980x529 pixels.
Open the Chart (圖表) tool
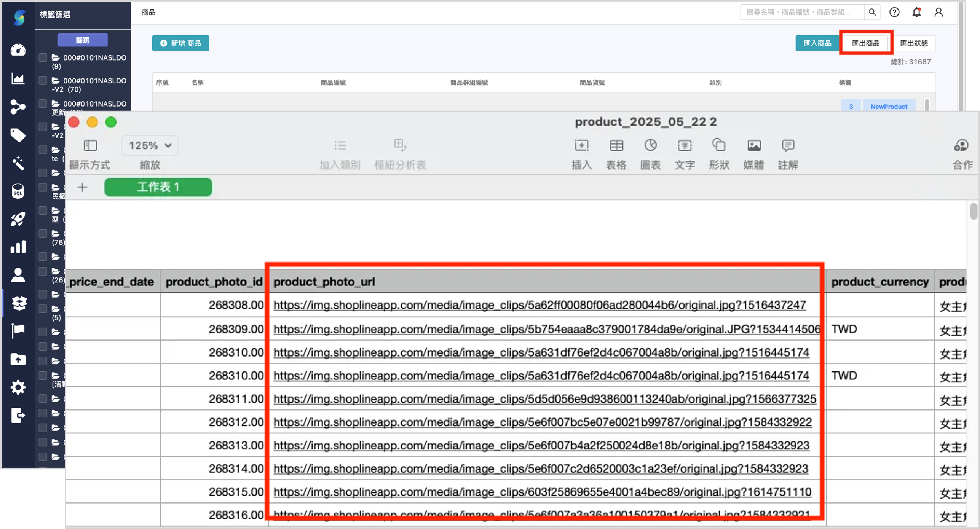[x=650, y=146]
